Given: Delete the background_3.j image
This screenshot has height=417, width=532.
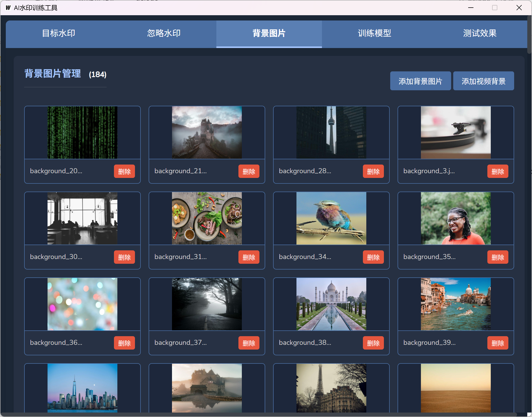Looking at the screenshot, I should (498, 171).
